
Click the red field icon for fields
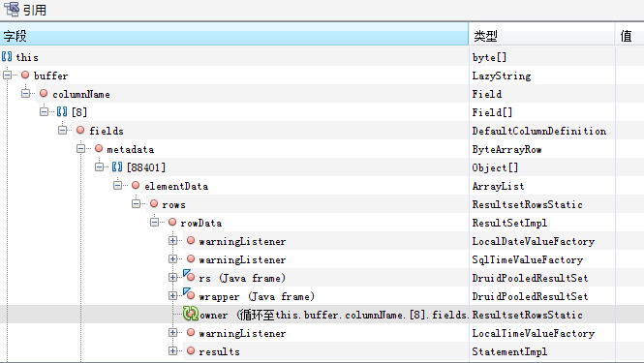80,130
